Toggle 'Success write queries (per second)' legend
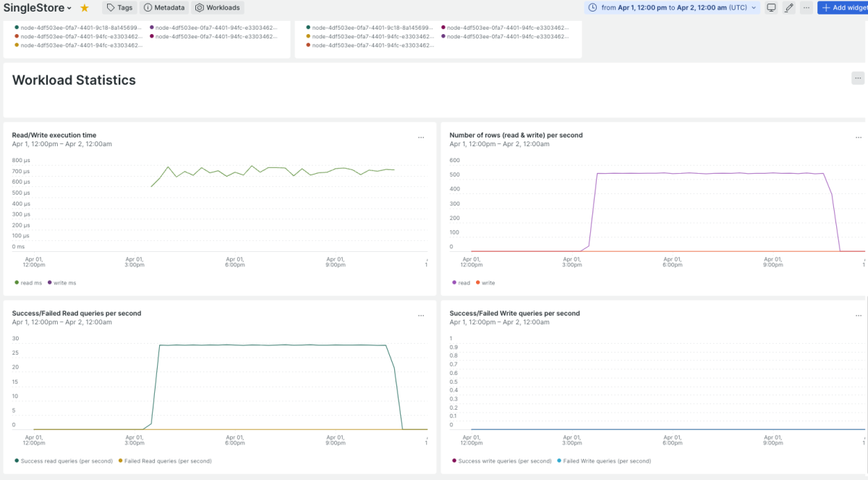Screen dimensions: 868x480 (501, 460)
